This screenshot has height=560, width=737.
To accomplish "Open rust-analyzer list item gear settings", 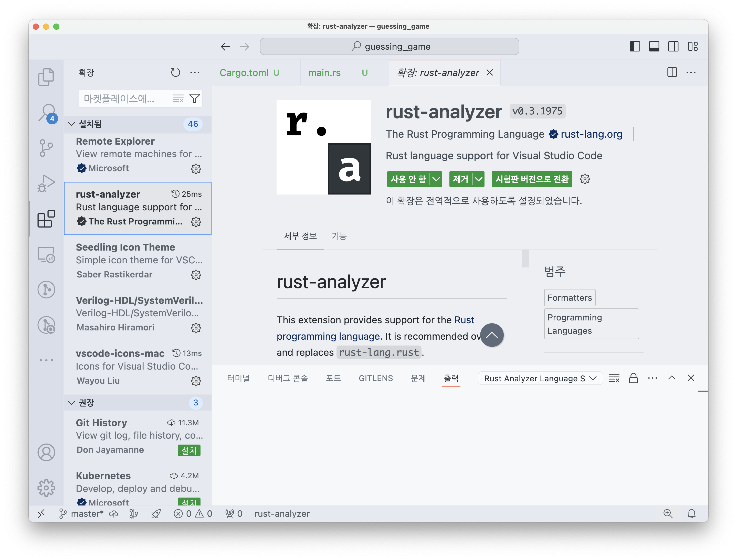I will point(196,222).
